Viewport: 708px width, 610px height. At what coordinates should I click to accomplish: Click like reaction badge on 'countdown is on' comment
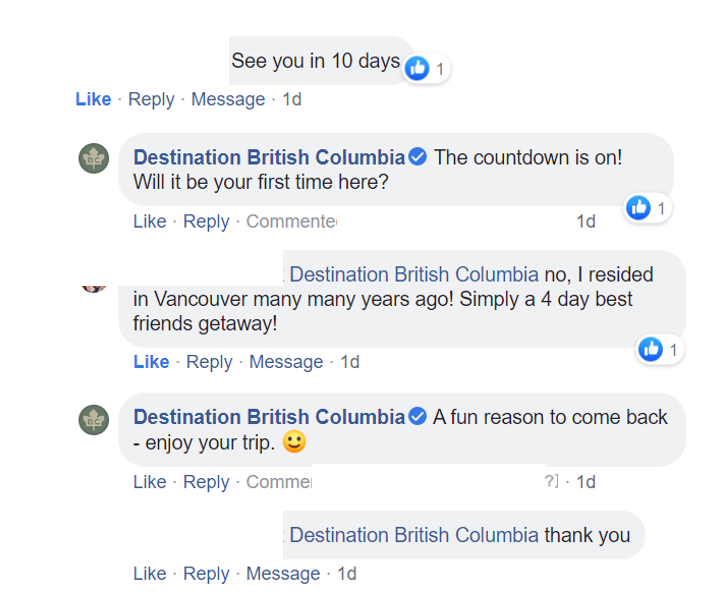[638, 208]
